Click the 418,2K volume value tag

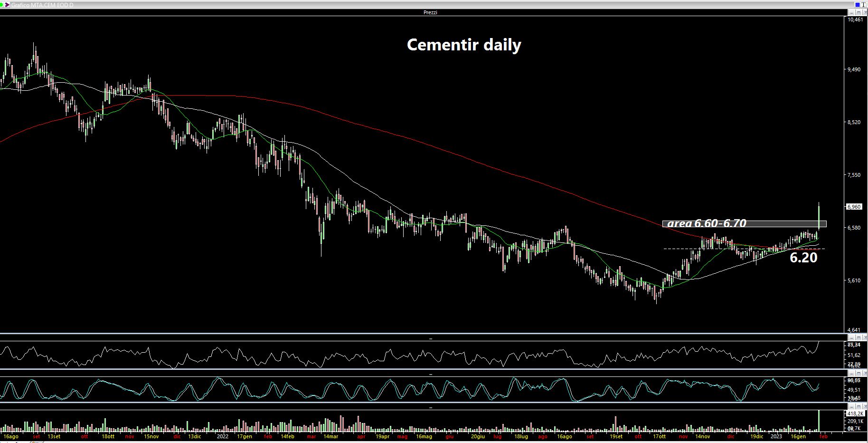(x=855, y=414)
